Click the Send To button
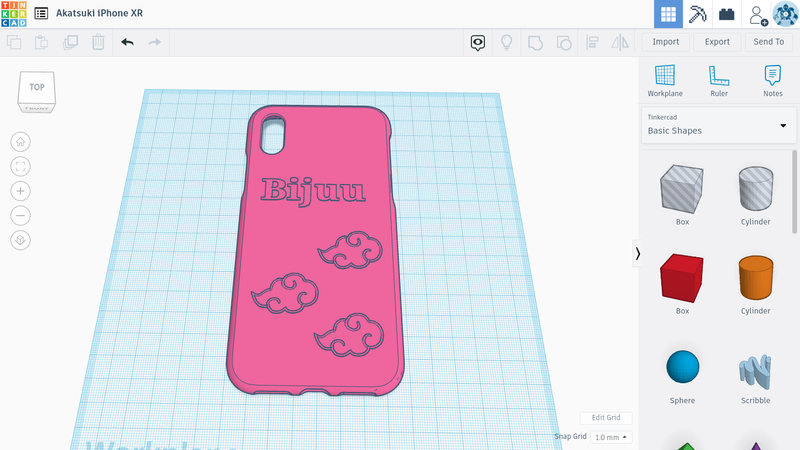Screen dimensions: 800x450 point(768,42)
